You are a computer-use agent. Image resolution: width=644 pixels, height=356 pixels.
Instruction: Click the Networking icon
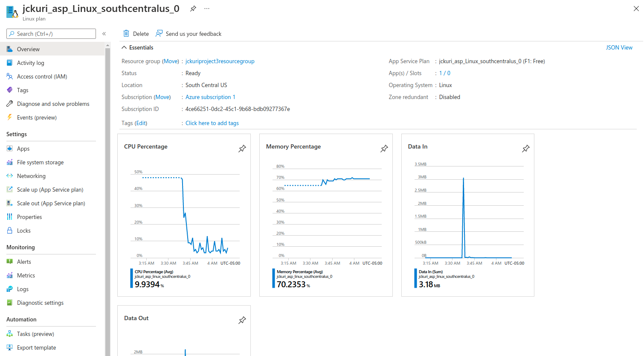point(9,176)
